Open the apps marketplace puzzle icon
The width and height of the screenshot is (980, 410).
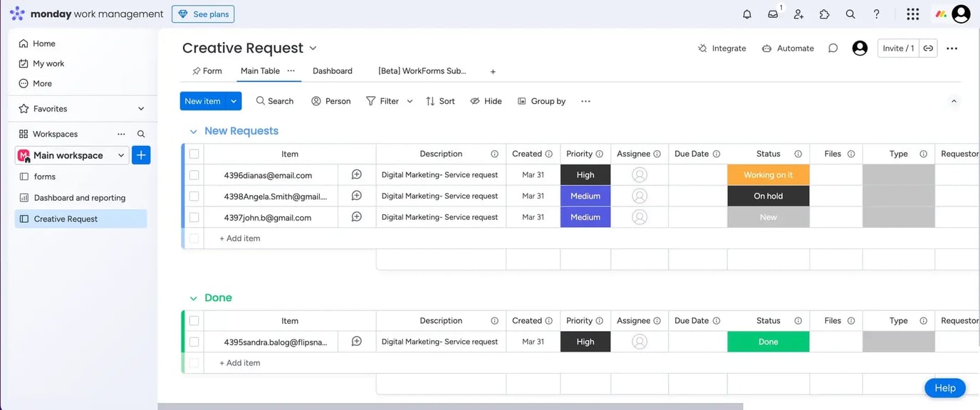point(825,14)
